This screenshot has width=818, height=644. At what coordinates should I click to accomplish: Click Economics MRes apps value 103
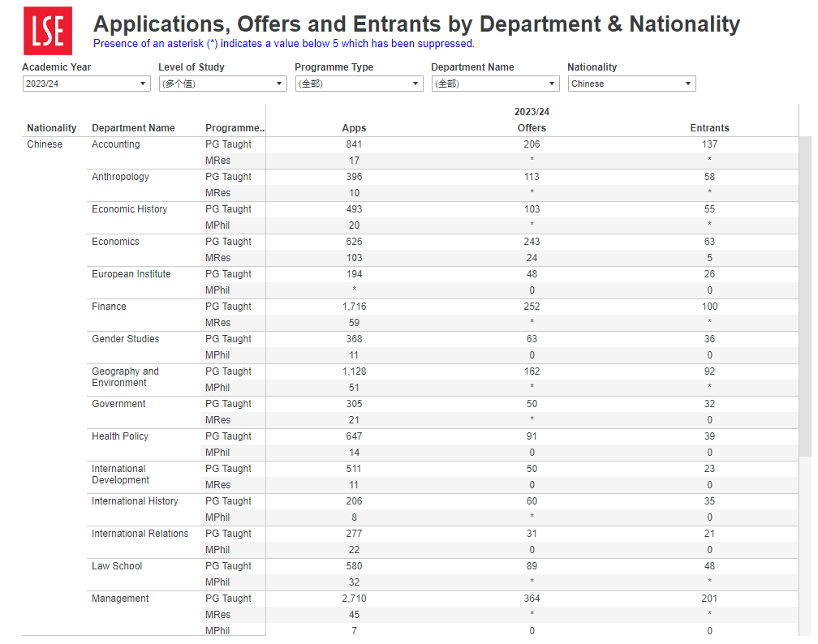pos(354,258)
